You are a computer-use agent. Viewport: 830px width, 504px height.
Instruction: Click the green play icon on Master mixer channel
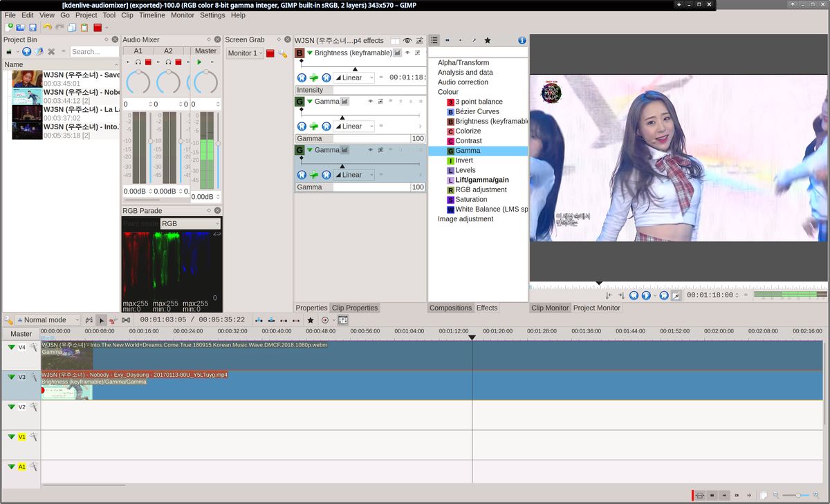[199, 62]
